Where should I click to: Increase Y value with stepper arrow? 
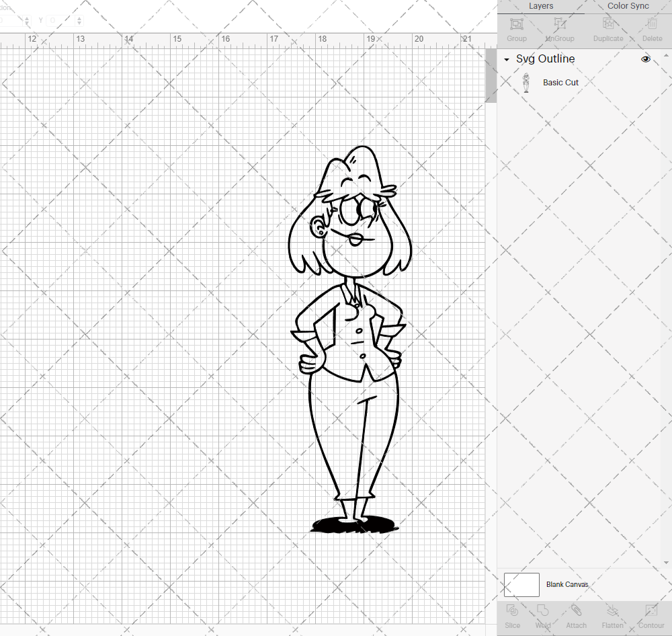[79, 17]
